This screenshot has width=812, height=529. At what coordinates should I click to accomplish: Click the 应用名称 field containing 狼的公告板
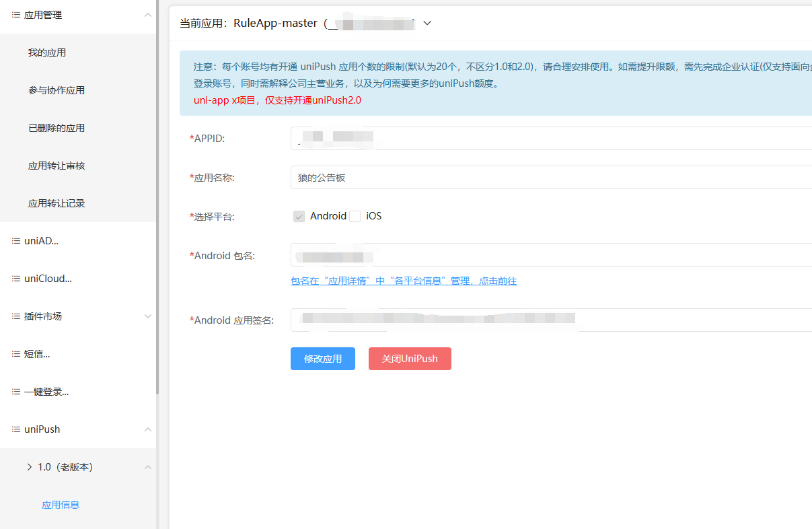[551, 178]
